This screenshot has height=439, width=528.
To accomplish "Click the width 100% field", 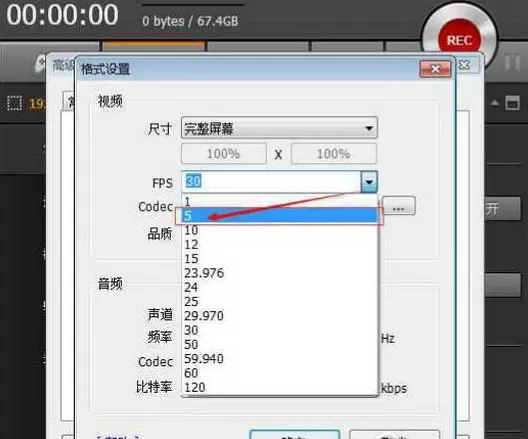I will (224, 154).
